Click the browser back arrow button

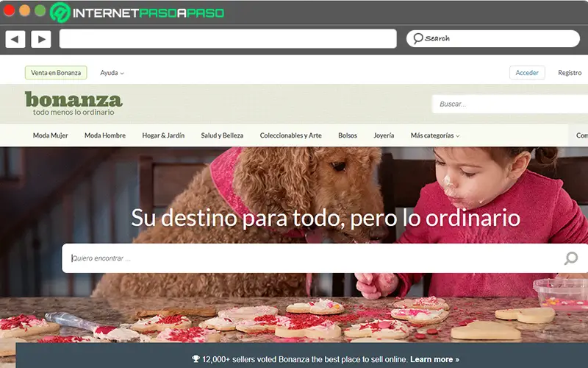[15, 39]
